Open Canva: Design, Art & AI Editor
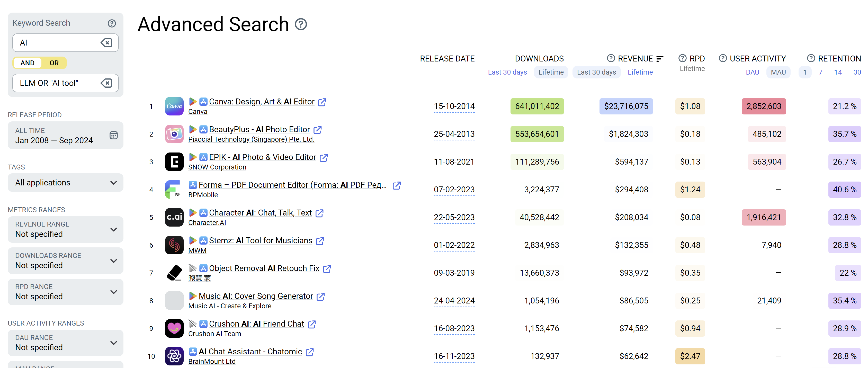This screenshot has height=368, width=868. click(262, 101)
